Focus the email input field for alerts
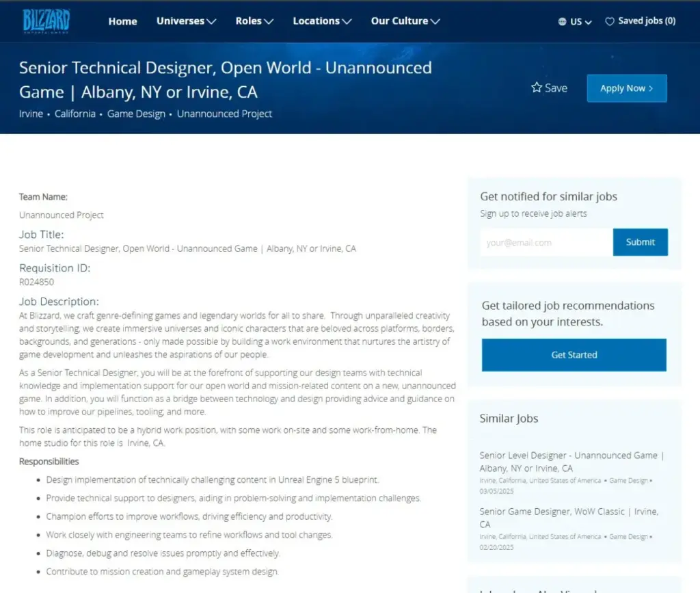Screen dimensions: 700x593 546,243
